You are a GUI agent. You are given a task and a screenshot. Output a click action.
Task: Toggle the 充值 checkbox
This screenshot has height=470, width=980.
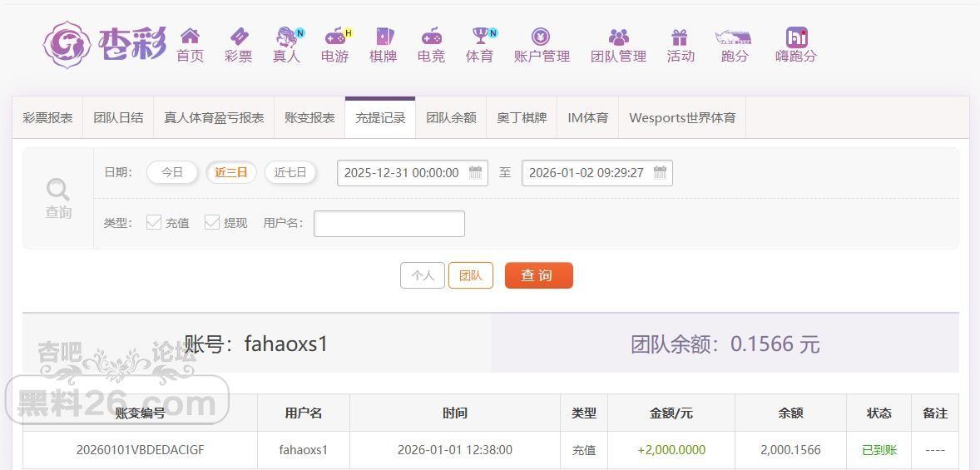[x=154, y=222]
